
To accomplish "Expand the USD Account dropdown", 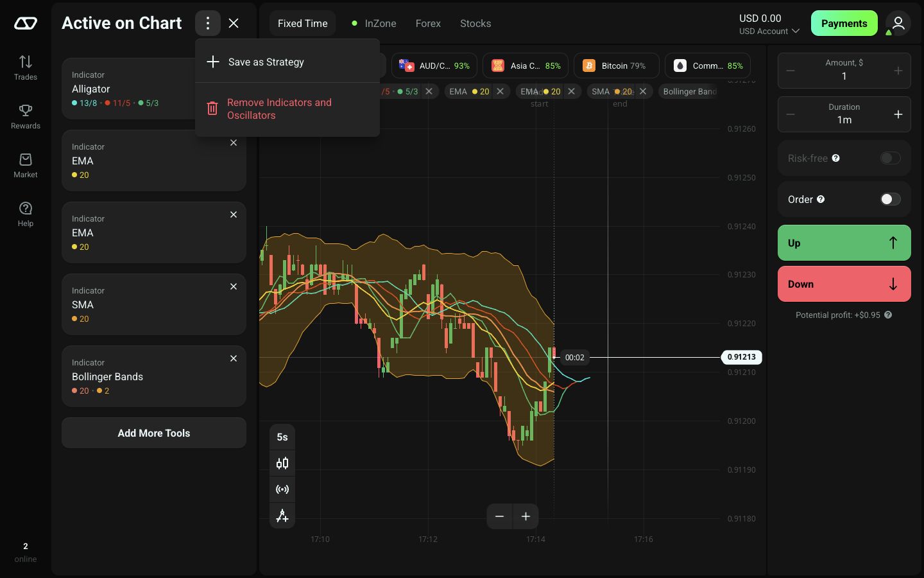I will (x=769, y=31).
